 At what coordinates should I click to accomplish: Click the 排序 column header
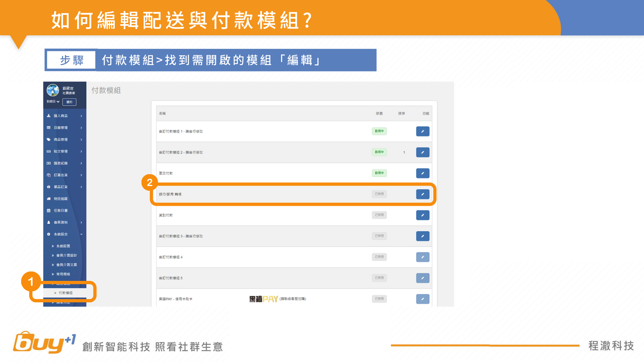pyautogui.click(x=401, y=114)
